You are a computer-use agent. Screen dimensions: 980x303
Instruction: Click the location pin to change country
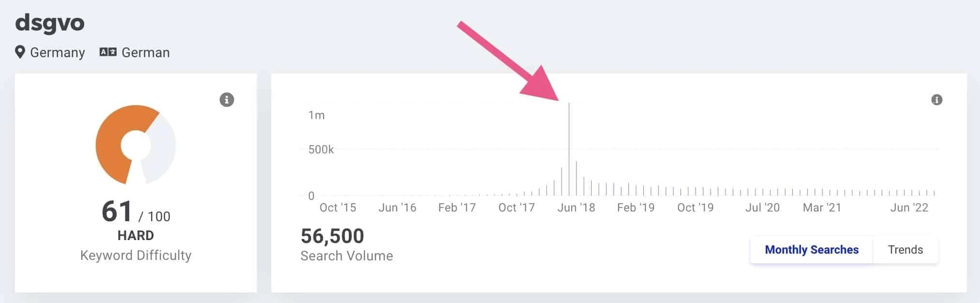[x=19, y=52]
